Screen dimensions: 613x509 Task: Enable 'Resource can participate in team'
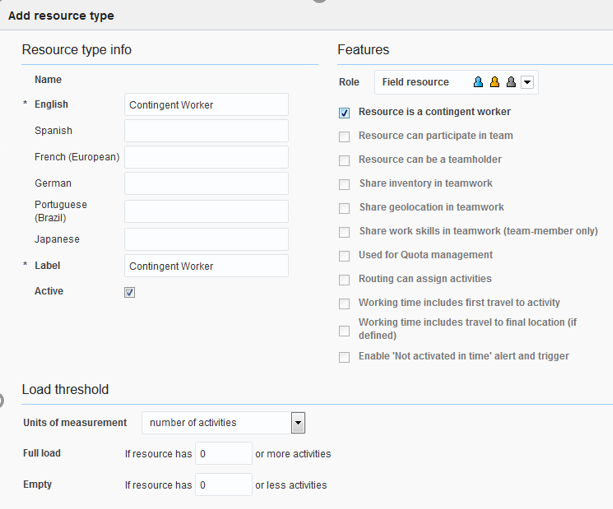(345, 136)
